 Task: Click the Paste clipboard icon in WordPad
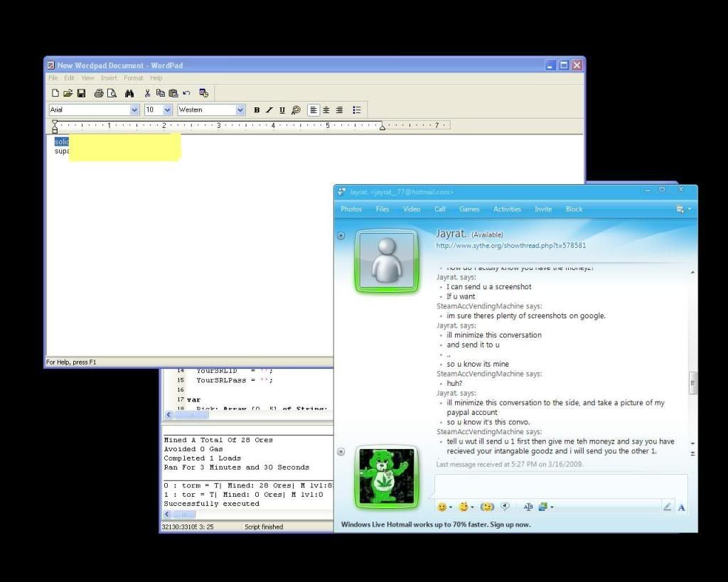pyautogui.click(x=173, y=93)
